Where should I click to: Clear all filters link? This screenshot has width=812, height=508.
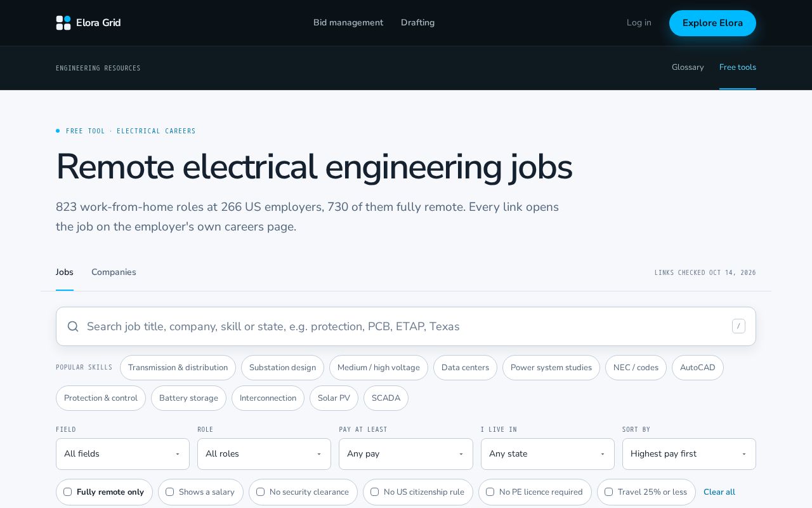[719, 492]
